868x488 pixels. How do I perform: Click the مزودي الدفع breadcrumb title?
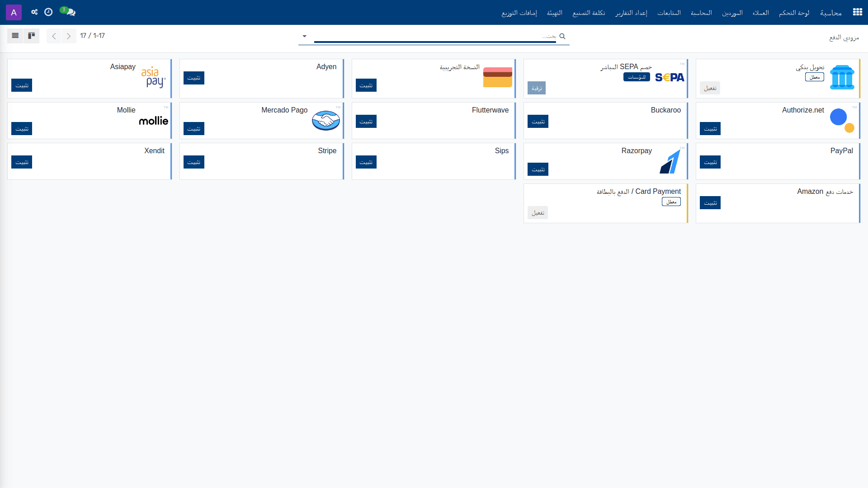(x=844, y=38)
